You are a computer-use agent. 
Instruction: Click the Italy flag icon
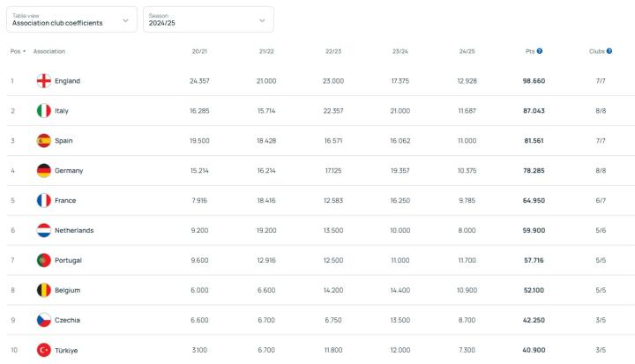pyautogui.click(x=43, y=111)
